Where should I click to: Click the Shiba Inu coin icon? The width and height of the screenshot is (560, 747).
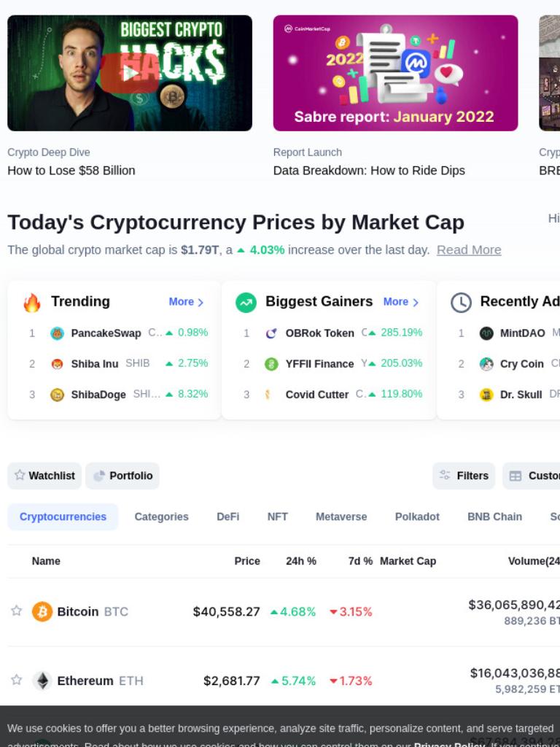(x=57, y=364)
